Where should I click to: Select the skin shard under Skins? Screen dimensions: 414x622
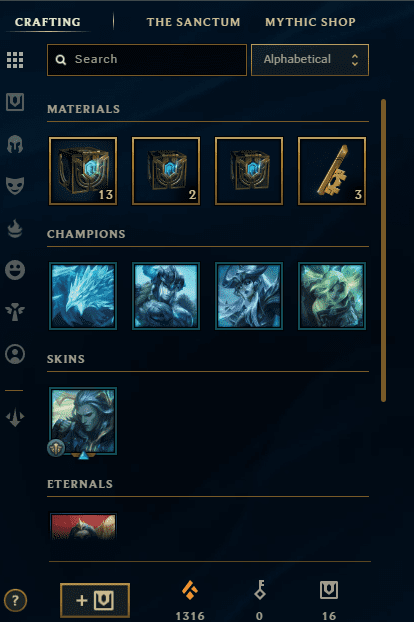click(83, 421)
